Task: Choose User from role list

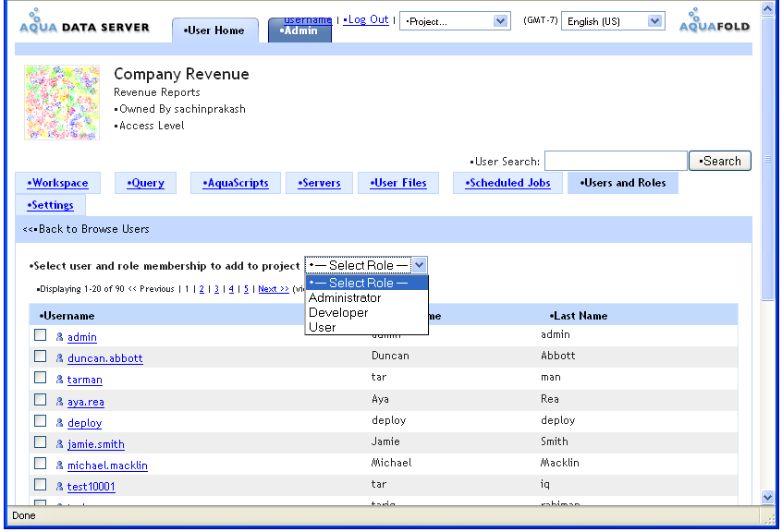Action: tap(367, 327)
